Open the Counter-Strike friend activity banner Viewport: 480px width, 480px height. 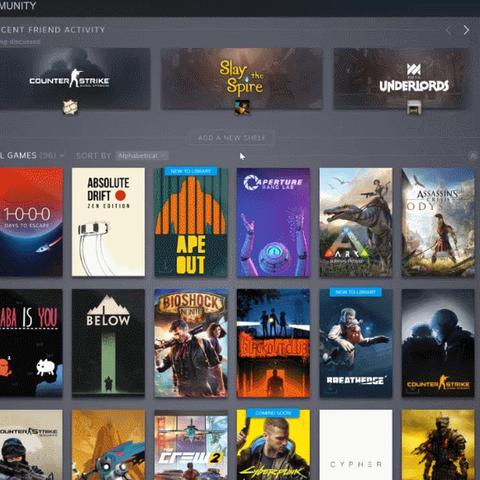[75, 79]
